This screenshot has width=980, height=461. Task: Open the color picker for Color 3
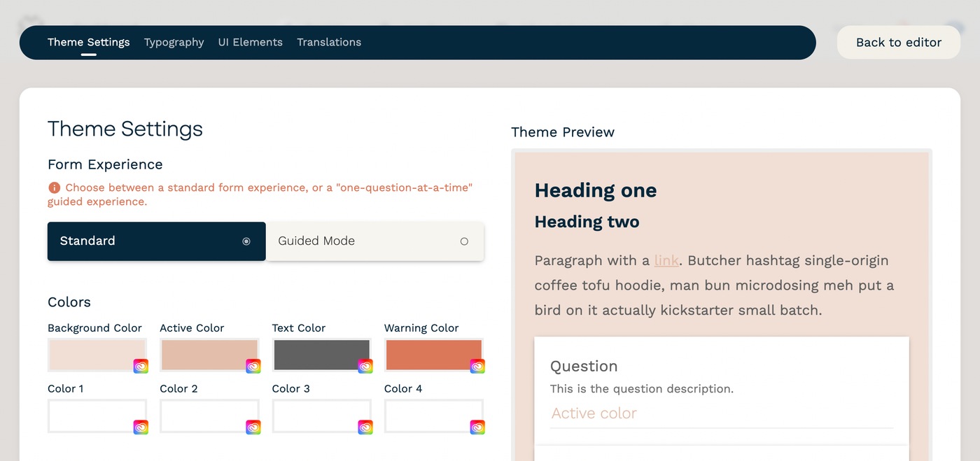(365, 427)
